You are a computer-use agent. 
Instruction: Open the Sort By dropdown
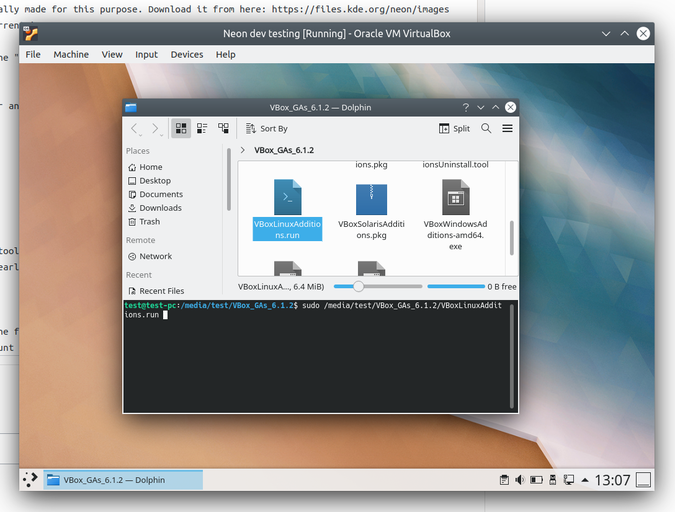pos(265,128)
